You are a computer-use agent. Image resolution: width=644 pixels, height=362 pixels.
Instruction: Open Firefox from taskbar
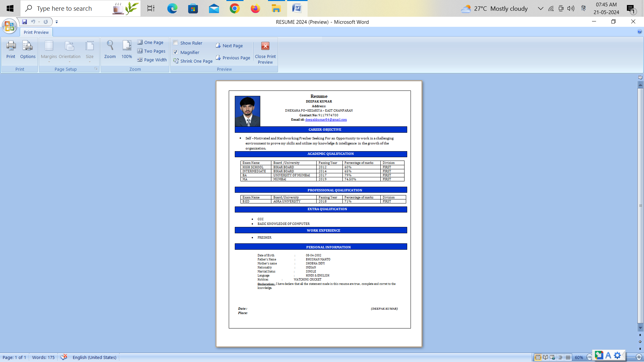click(x=255, y=8)
